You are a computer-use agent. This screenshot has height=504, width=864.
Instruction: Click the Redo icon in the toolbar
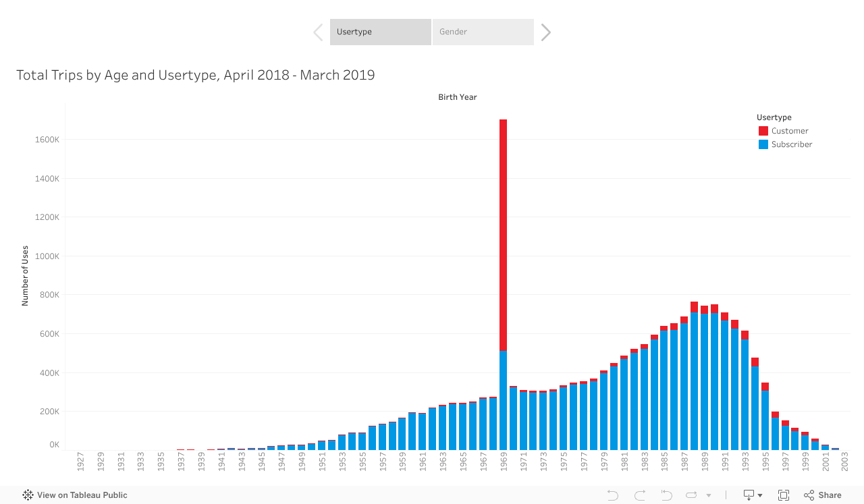640,495
